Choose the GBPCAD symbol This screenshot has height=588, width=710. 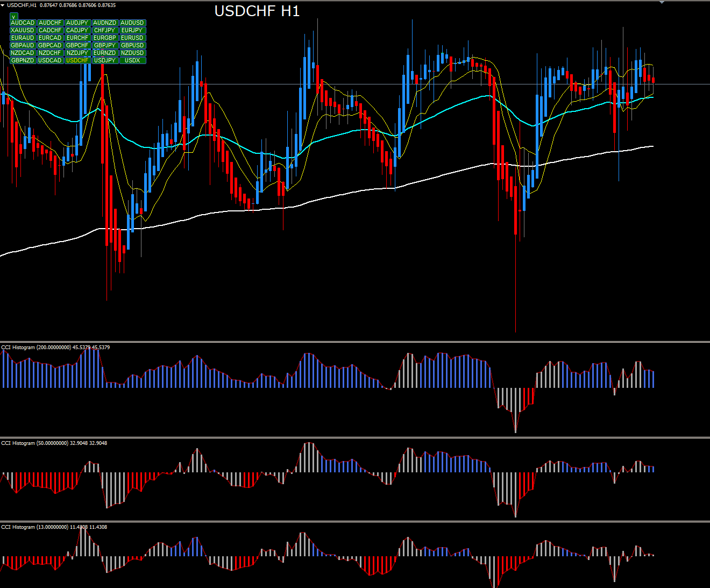pyautogui.click(x=50, y=46)
